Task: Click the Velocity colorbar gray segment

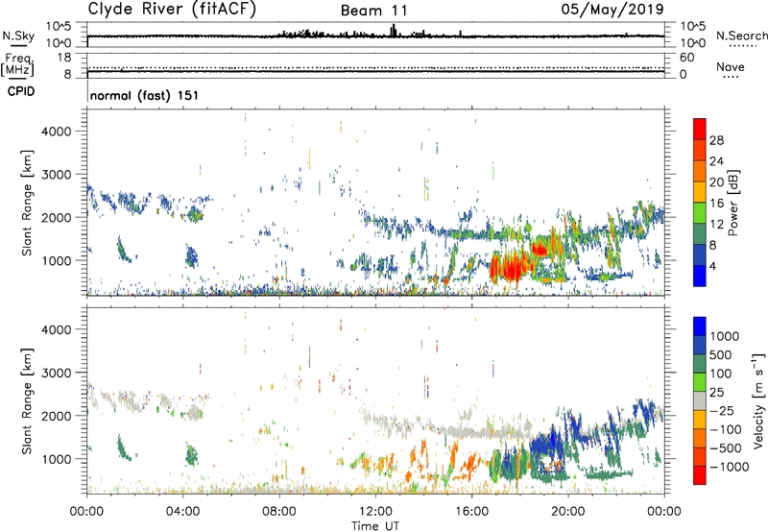Action: click(700, 400)
